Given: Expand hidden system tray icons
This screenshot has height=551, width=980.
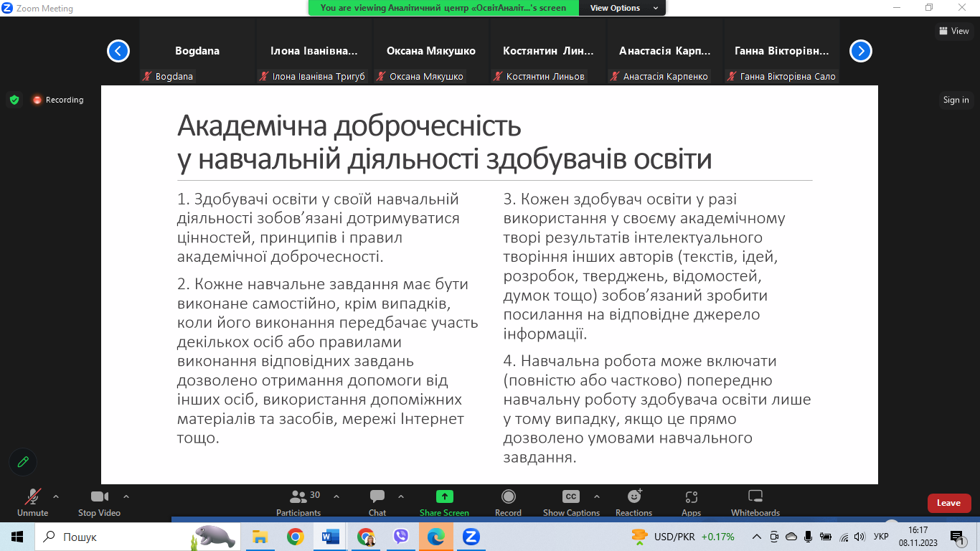Looking at the screenshot, I should pyautogui.click(x=756, y=536).
